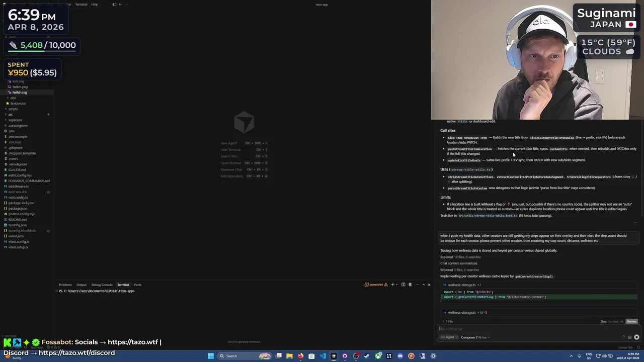This screenshot has width=644, height=362.
Task: Open twitch.png in the file explorer
Action: (x=20, y=87)
